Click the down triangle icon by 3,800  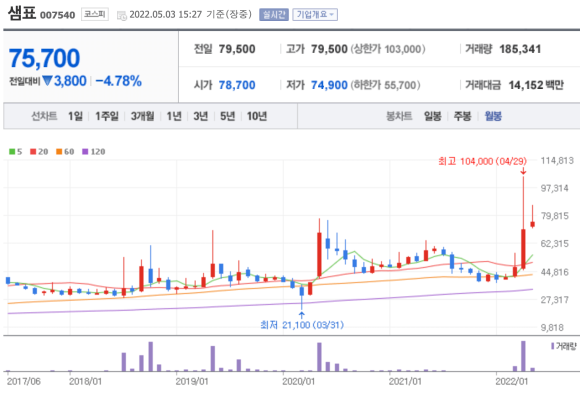tap(47, 80)
